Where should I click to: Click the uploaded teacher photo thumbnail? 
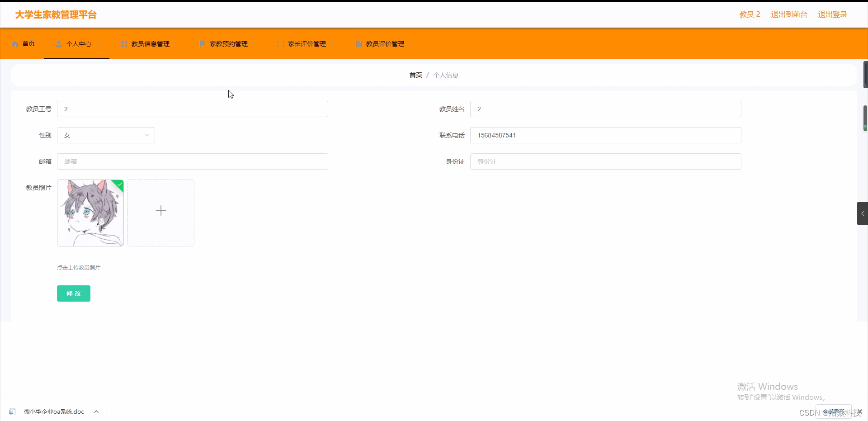pyautogui.click(x=90, y=213)
